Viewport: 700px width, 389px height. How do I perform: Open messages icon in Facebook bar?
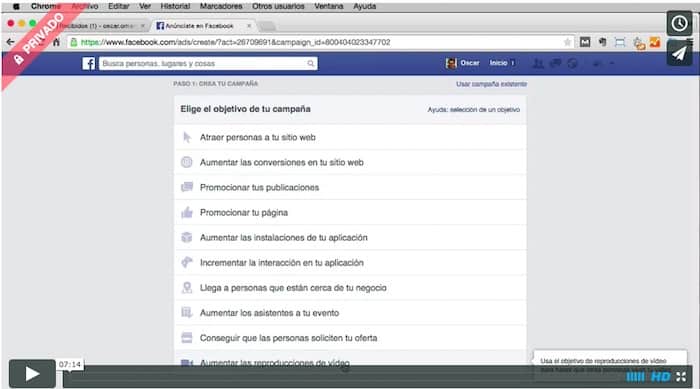tap(555, 63)
